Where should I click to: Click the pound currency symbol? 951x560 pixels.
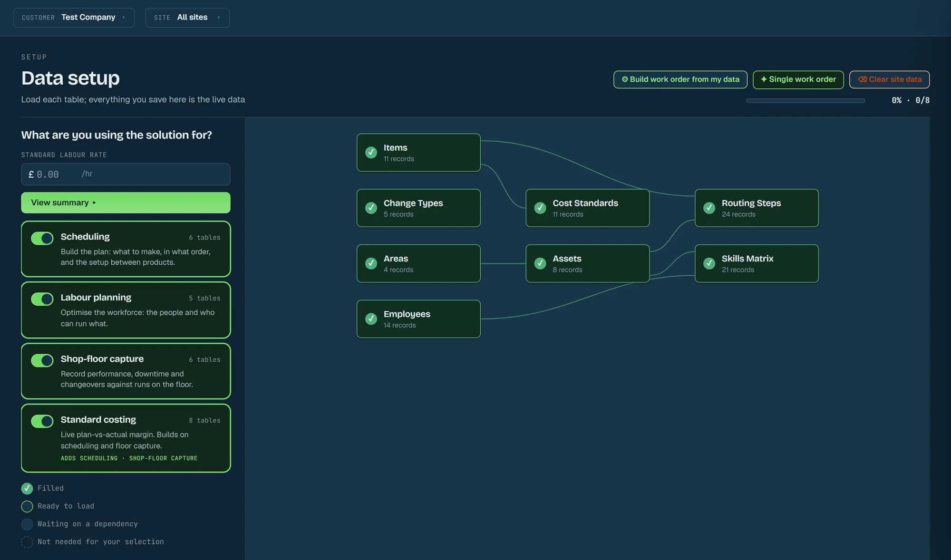31,174
